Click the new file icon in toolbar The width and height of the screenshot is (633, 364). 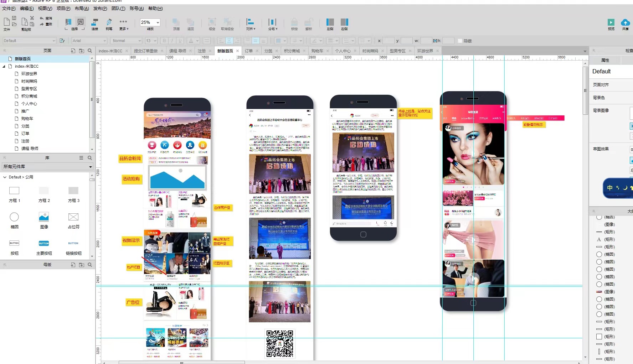click(6, 22)
